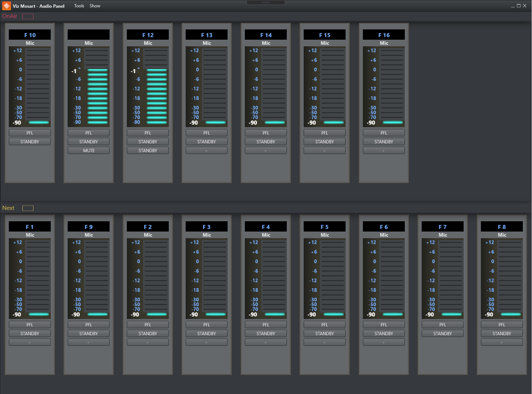The image size is (532, 394).
Task: Enable PFL on channel F 16
Action: [x=383, y=133]
